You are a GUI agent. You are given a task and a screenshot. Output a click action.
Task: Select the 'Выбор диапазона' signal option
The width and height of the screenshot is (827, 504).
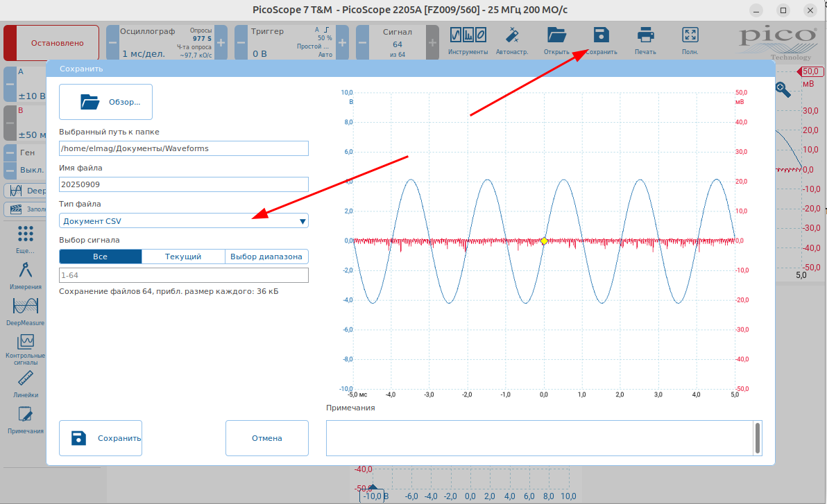pyautogui.click(x=266, y=257)
